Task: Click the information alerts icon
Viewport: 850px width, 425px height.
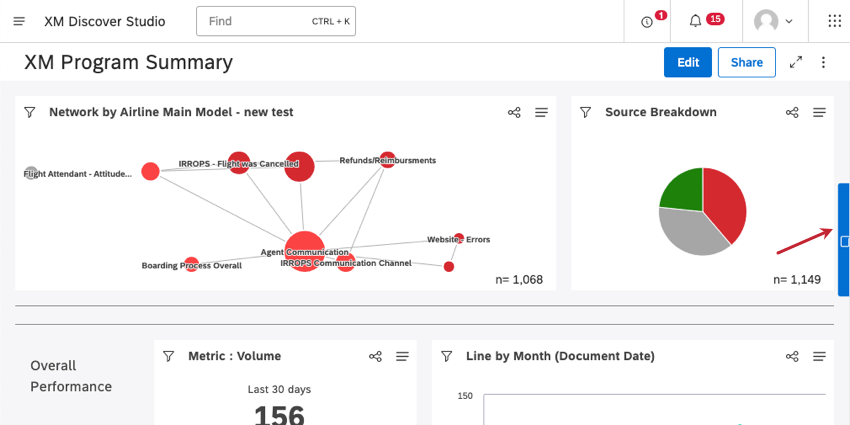Action: click(x=646, y=22)
